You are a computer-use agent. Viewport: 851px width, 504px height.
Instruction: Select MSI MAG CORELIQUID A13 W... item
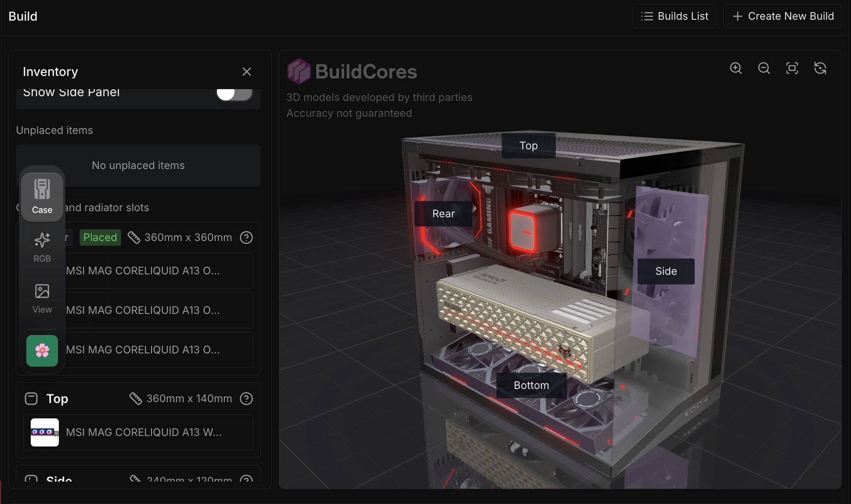[138, 432]
